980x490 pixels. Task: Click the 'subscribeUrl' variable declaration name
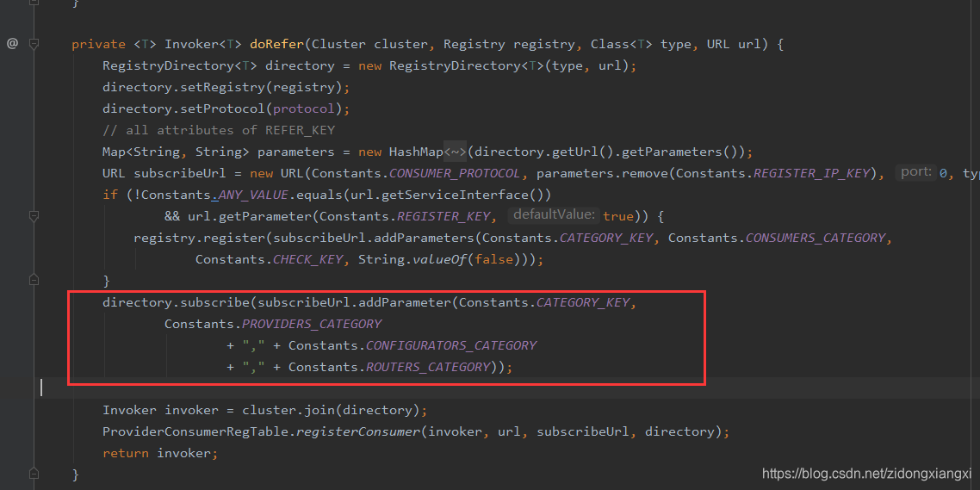tap(180, 173)
